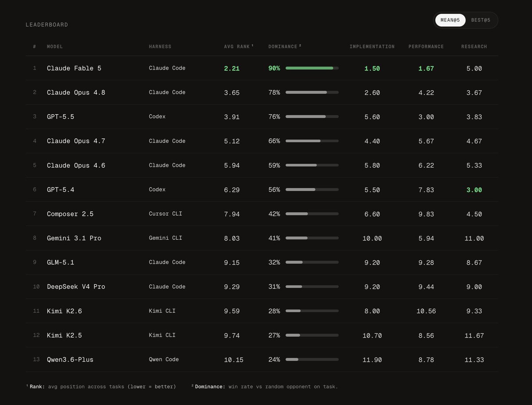Select the Gemini 3.1 Pro model name
Image resolution: width=532 pixels, height=405 pixels.
click(x=74, y=238)
